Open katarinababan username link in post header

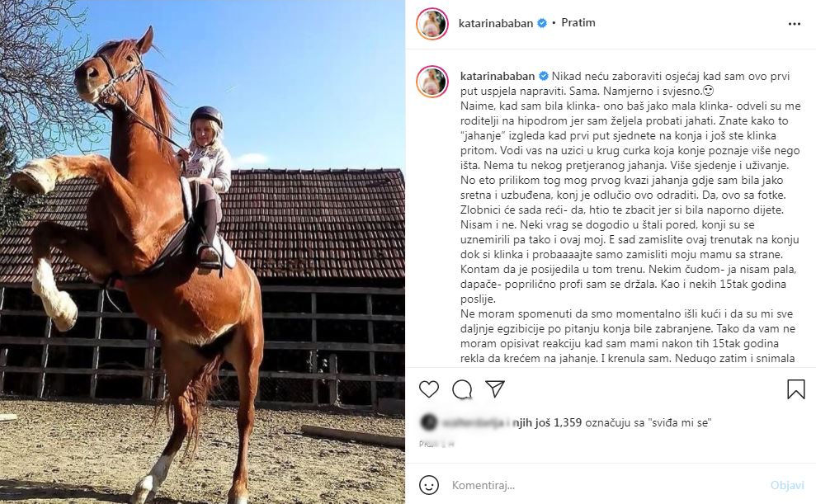click(x=497, y=23)
